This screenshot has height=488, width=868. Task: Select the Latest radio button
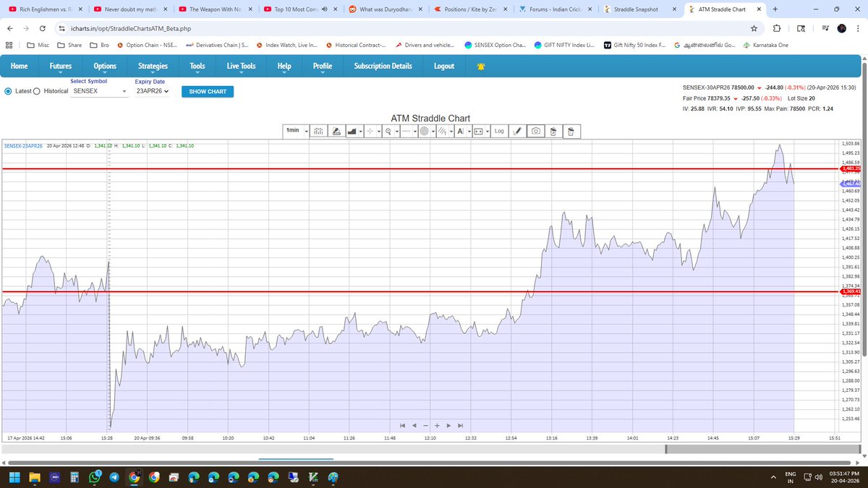coord(9,91)
